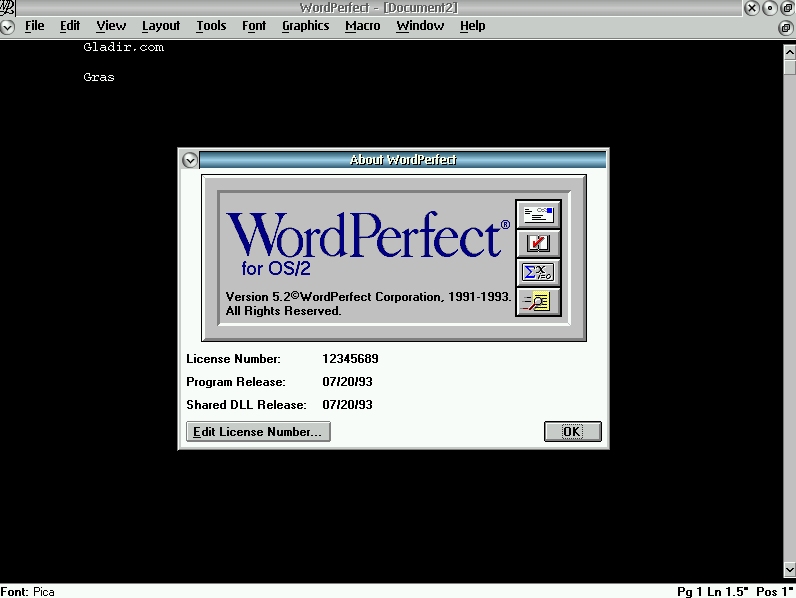Open the Graphics menu

305,26
